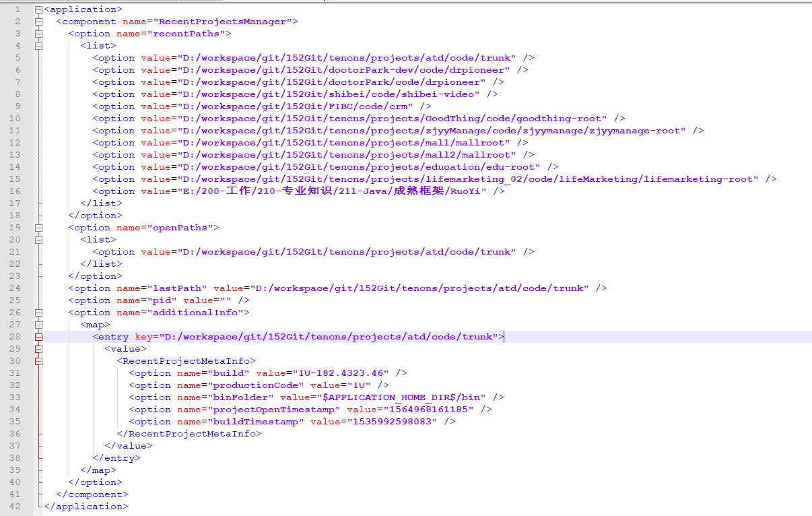Fold the value element on line 29
The width and height of the screenshot is (812, 516).
39,349
